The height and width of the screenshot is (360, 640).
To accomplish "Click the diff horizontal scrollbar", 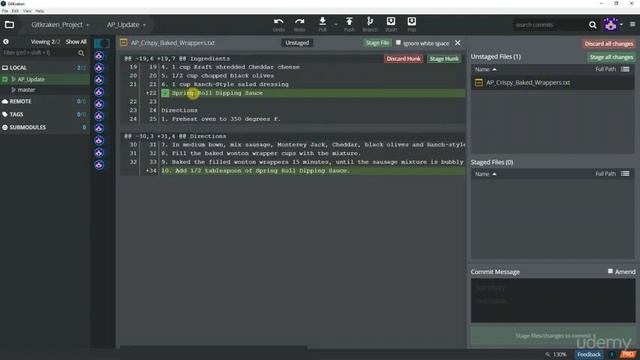I will [x=213, y=347].
